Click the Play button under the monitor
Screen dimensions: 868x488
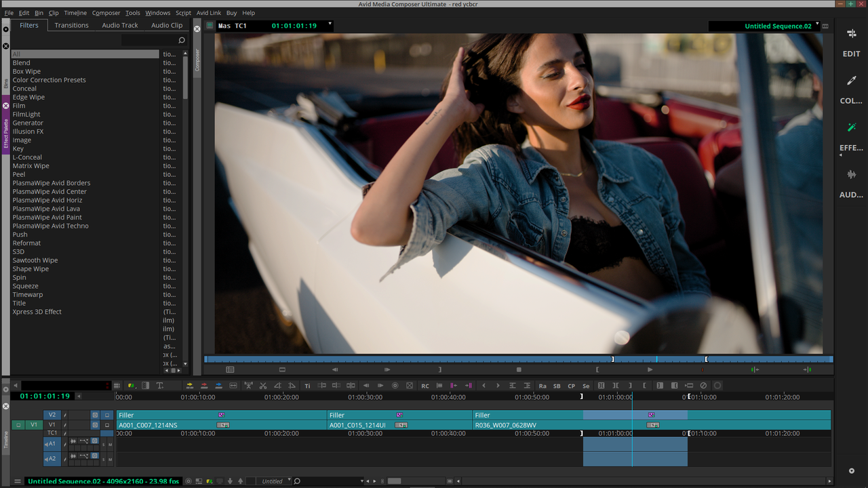click(650, 369)
